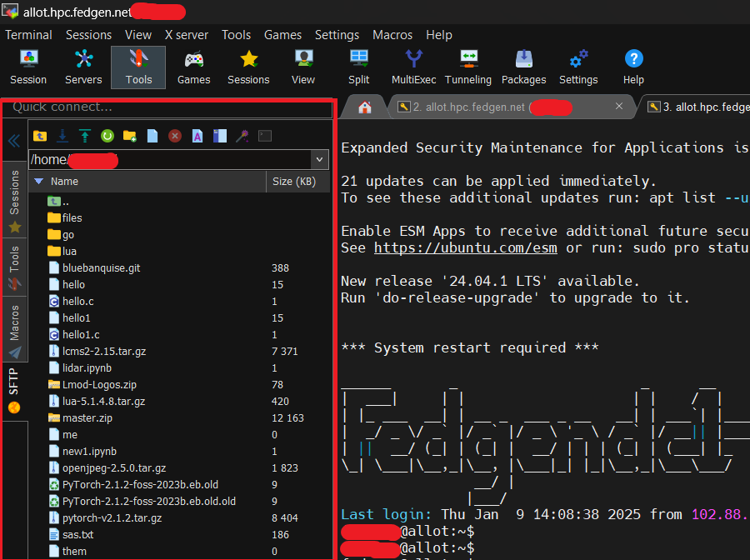
Task: Open the Macros vertical sidebar tab
Action: pyautogui.click(x=15, y=329)
